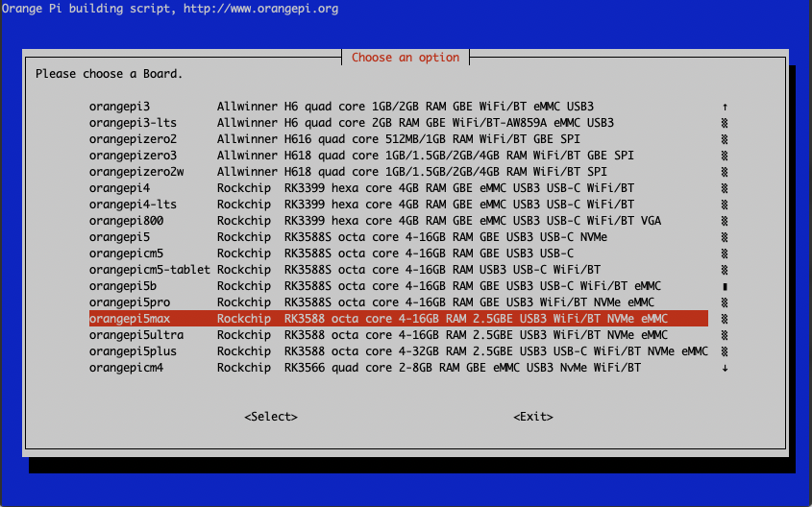Screen dimensions: 812x507
Task: Click the scrollbar up arrow
Action: click(x=725, y=108)
